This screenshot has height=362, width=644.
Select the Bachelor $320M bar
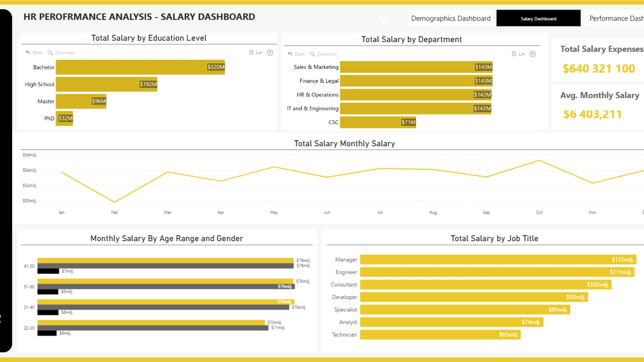point(140,67)
